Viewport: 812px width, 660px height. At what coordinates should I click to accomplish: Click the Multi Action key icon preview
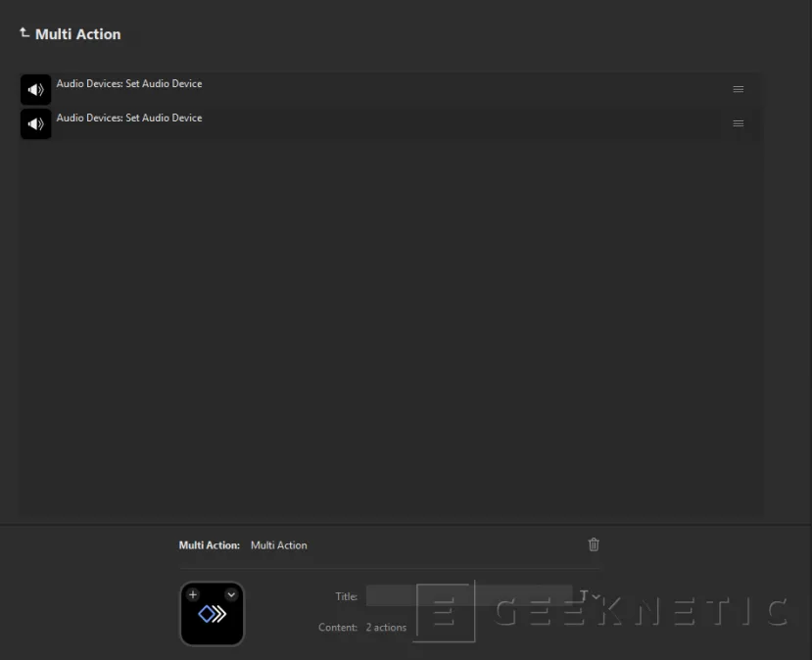click(213, 617)
